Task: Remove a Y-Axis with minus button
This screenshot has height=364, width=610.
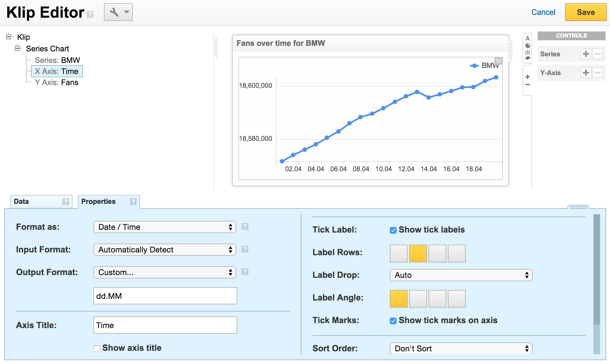Action: point(597,73)
